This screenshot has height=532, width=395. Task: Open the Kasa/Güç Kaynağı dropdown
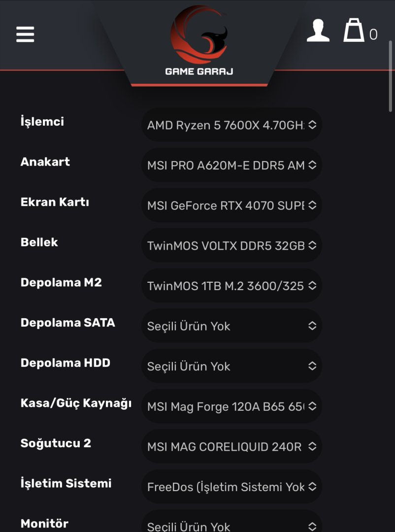[231, 407]
